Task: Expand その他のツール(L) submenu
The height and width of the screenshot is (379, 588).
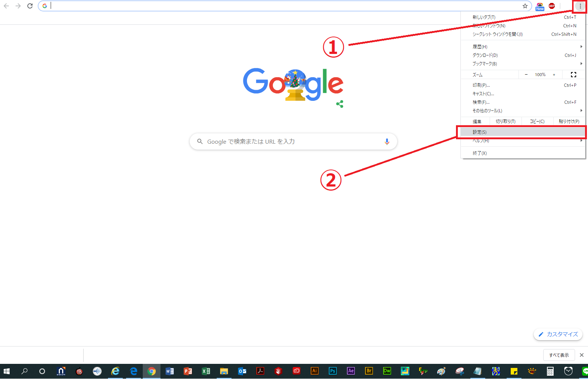Action: point(523,111)
